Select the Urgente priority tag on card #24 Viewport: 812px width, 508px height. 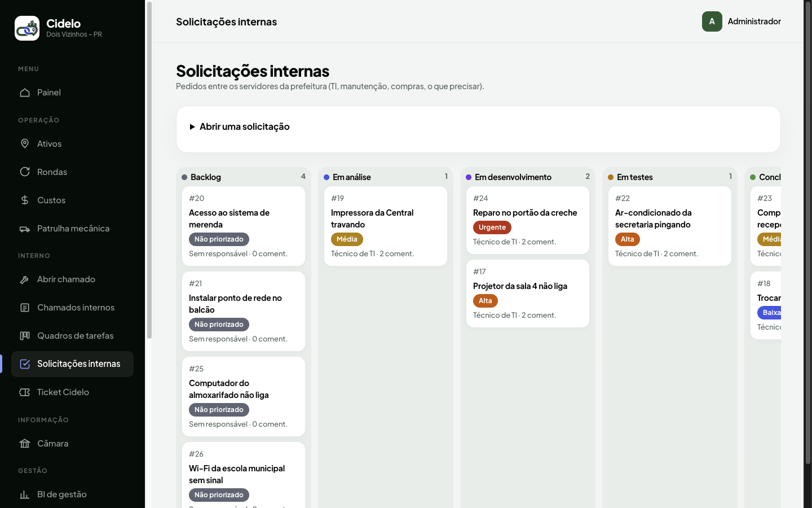(492, 227)
